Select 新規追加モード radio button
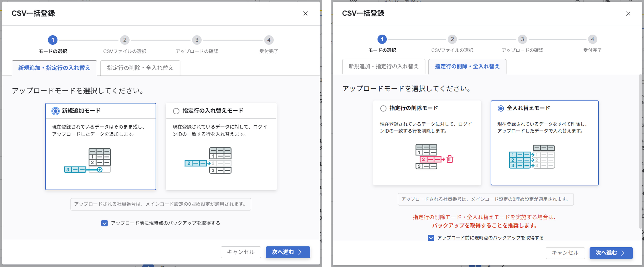 click(x=55, y=111)
